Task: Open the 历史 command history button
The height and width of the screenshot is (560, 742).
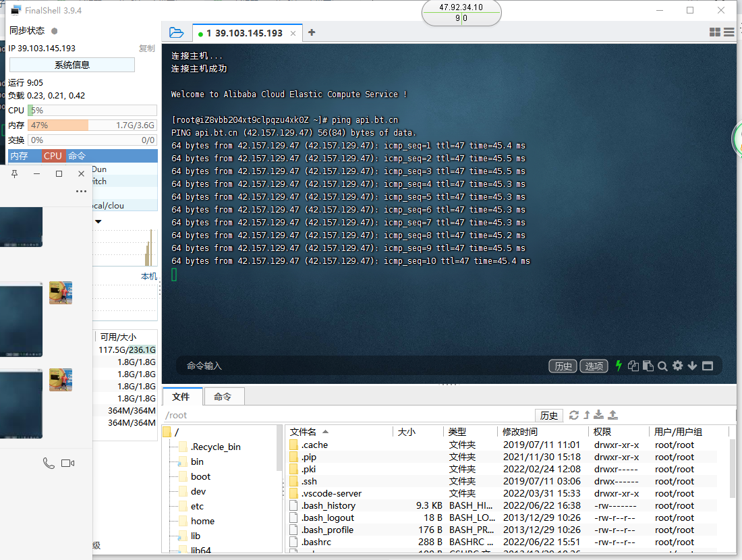Action: pyautogui.click(x=563, y=366)
